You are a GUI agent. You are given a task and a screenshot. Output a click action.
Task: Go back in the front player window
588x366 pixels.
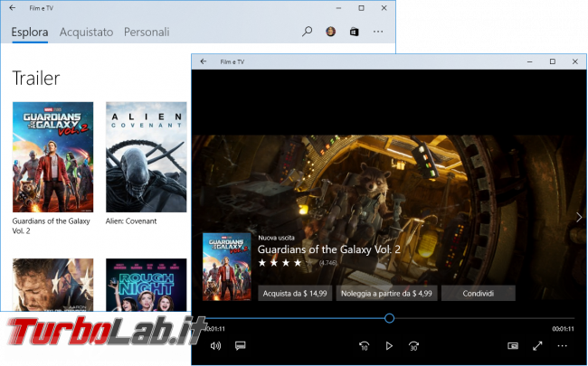point(204,61)
